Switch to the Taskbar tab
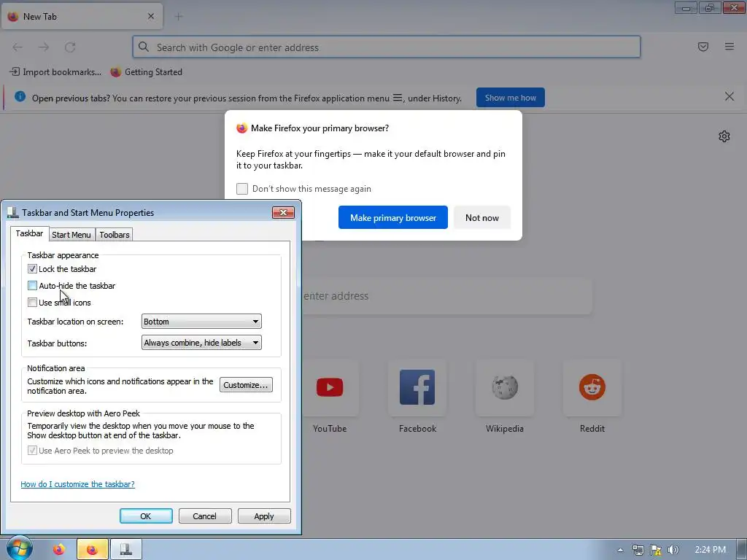Image resolution: width=747 pixels, height=560 pixels. click(29, 233)
